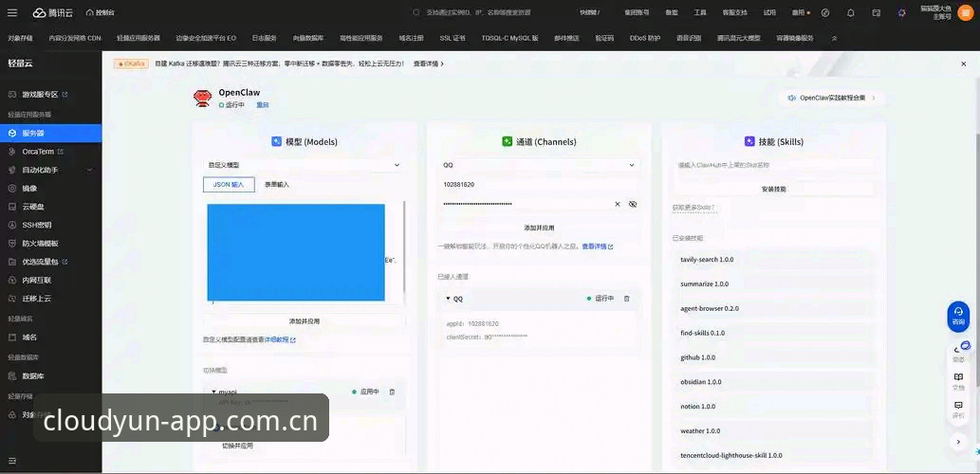Click the OpenClaw lobster logo
The height and width of the screenshot is (474, 980).
tap(202, 98)
